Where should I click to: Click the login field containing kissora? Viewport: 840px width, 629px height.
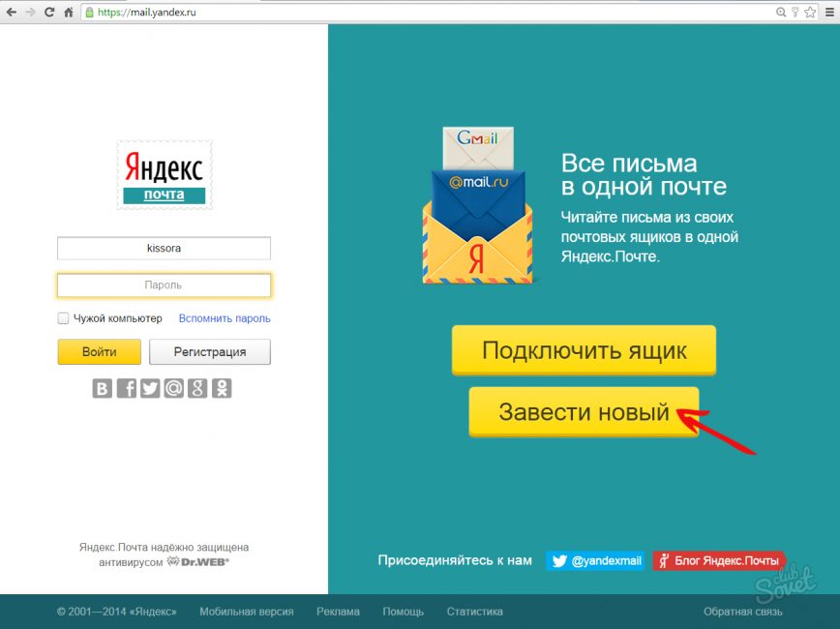pos(164,248)
